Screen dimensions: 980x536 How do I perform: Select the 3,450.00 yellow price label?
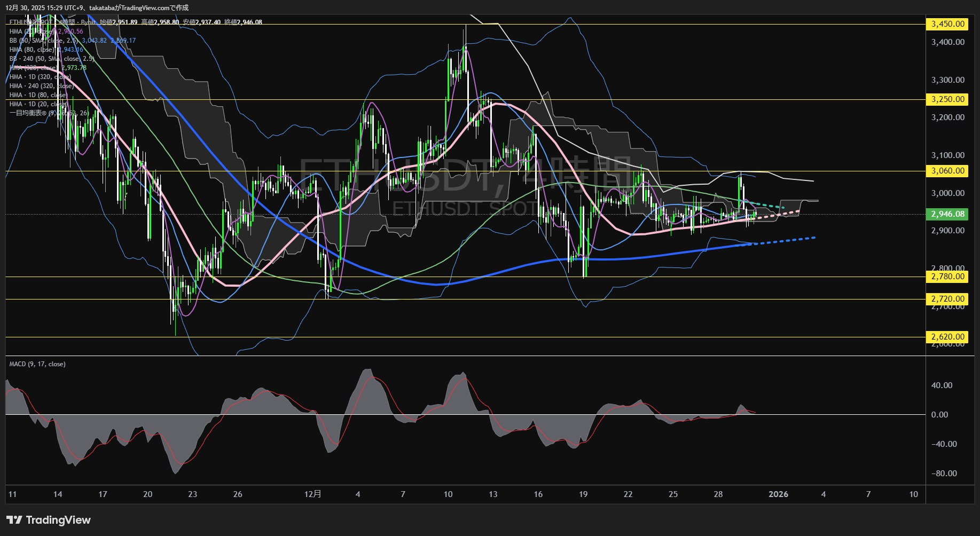click(x=948, y=24)
